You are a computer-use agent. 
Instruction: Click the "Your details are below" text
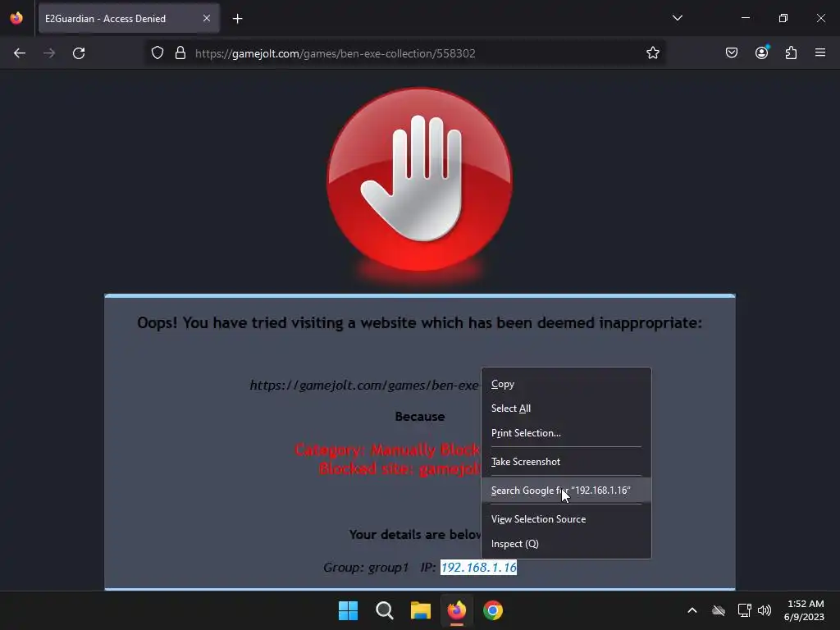415,535
